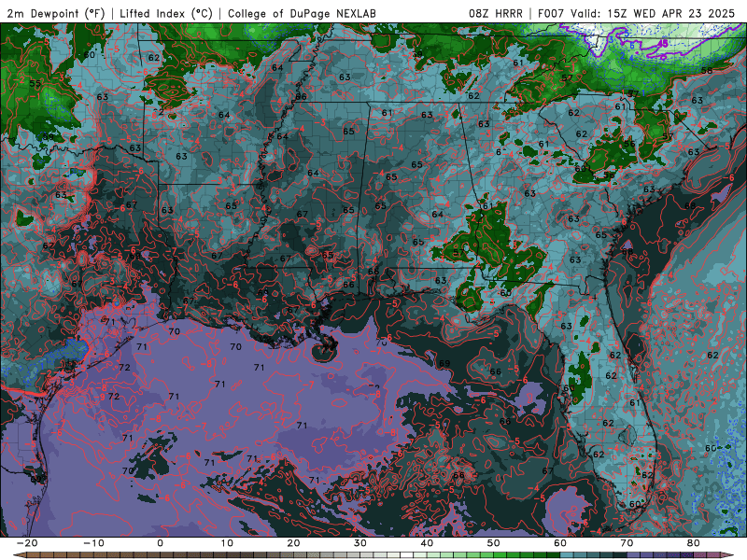This screenshot has width=747, height=560.
Task: Click the 50 value on the color scale
Action: 494,543
